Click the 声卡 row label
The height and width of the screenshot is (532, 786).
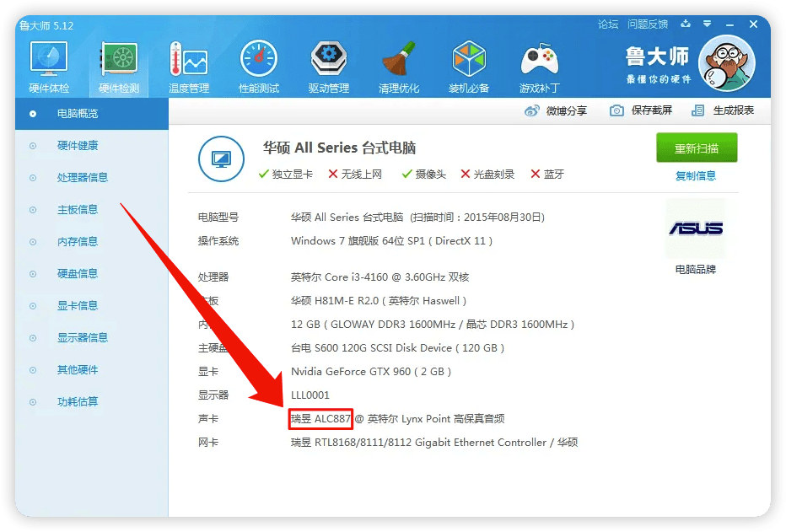[x=208, y=419]
